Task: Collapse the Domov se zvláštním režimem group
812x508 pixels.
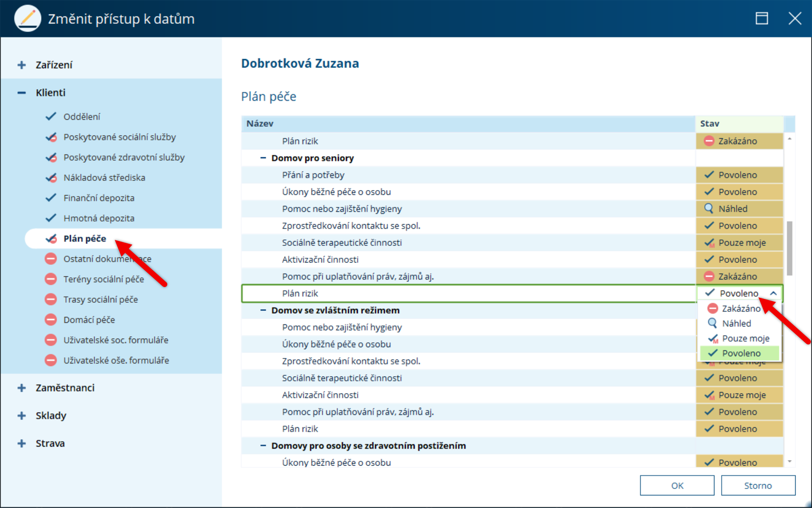Action: [263, 310]
